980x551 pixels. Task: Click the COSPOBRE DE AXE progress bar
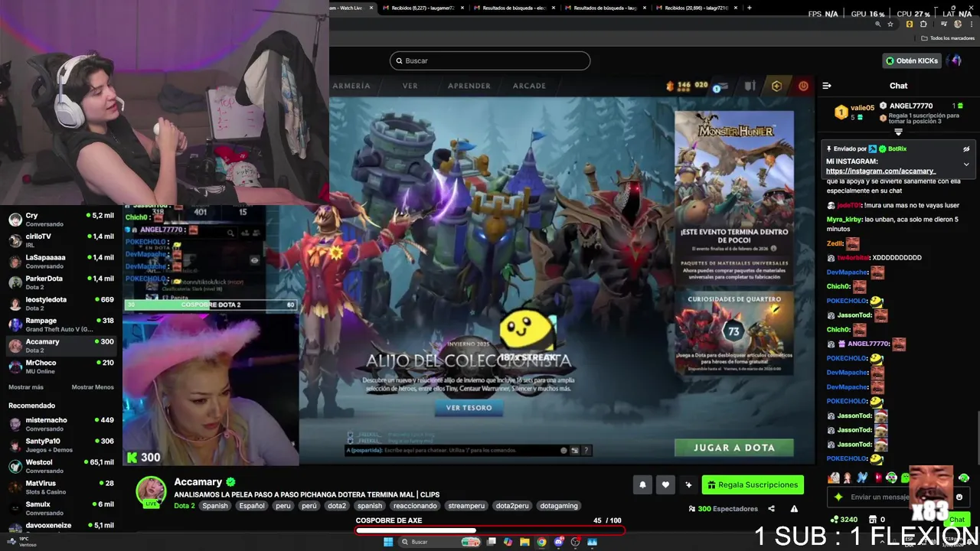(490, 529)
